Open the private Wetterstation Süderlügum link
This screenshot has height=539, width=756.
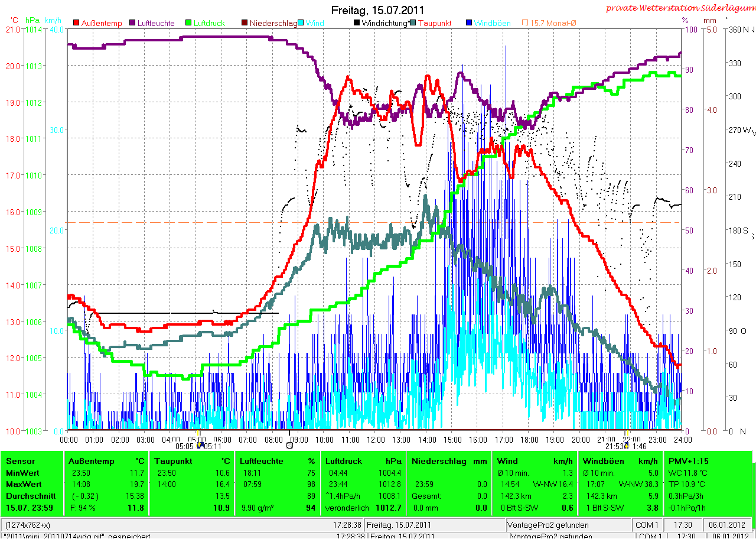[x=680, y=8]
